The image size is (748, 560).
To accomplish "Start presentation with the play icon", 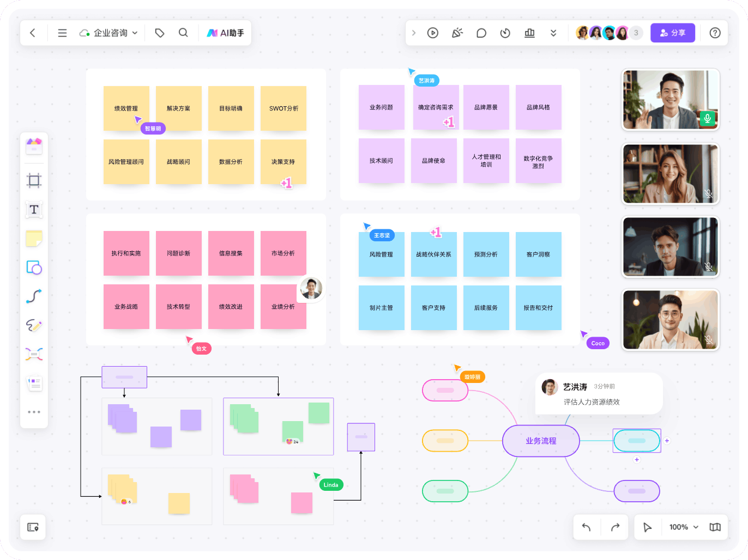I will coord(433,33).
